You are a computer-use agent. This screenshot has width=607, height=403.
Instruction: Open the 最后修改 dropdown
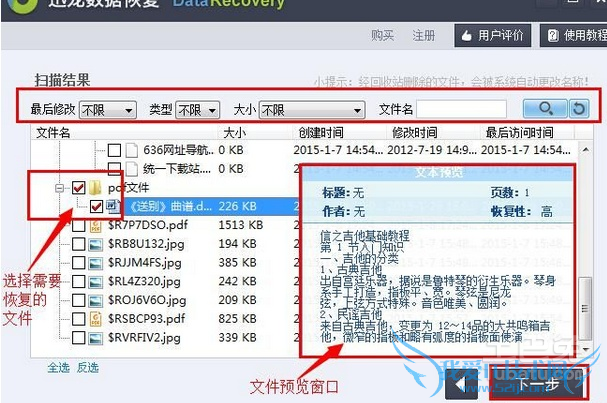point(108,110)
